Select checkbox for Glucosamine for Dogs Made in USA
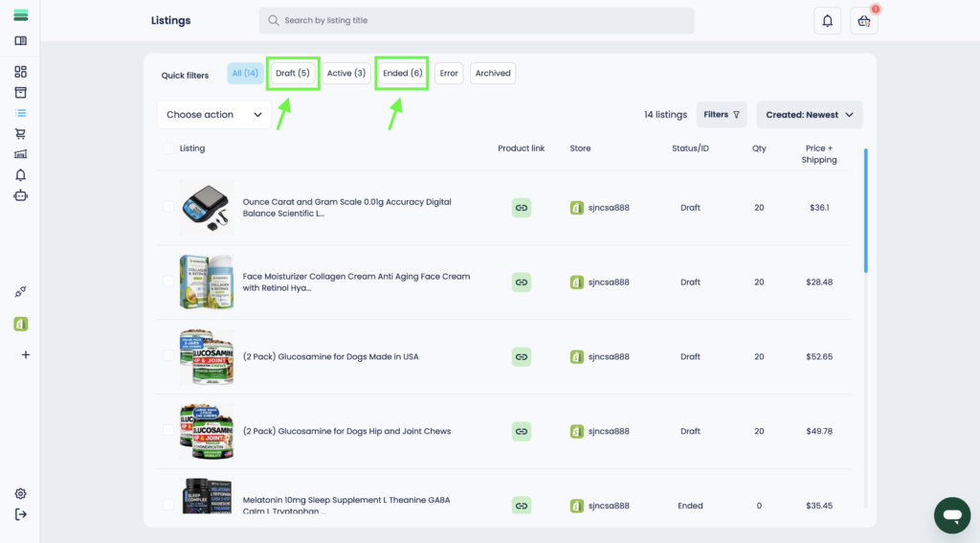 point(168,356)
